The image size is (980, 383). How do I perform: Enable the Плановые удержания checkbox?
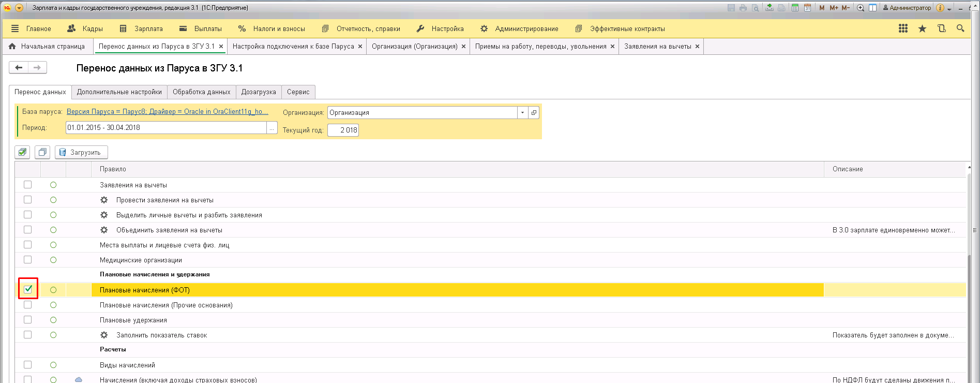point(28,320)
